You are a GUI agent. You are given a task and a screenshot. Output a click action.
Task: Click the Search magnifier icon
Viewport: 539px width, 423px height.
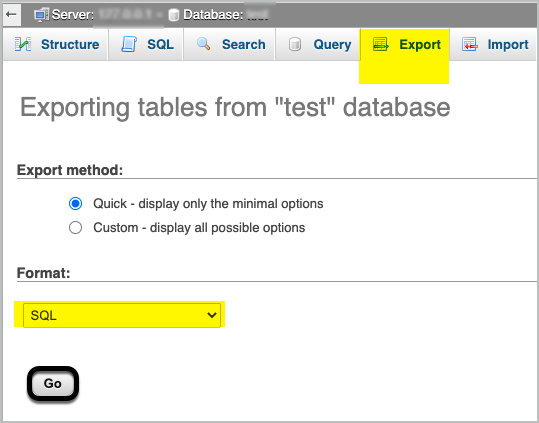point(204,44)
